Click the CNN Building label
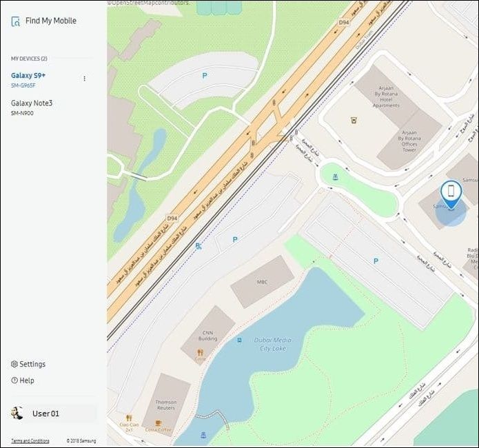This screenshot has height=448, width=479. 207,336
